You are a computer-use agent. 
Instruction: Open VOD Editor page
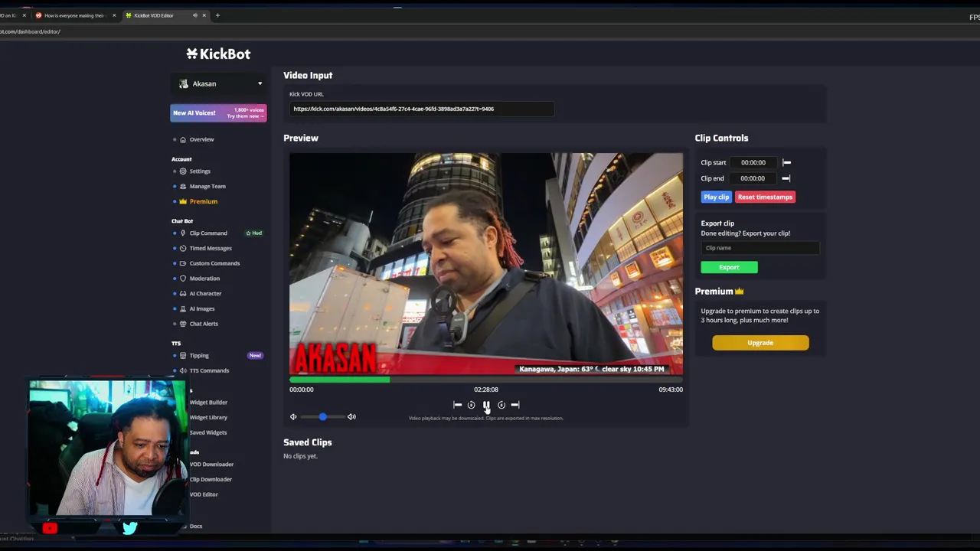(204, 494)
